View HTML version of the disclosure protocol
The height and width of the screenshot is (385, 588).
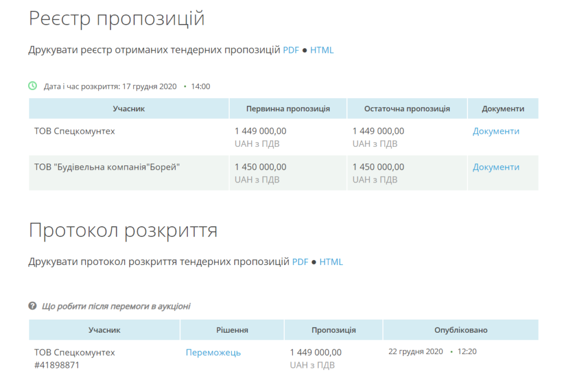[x=331, y=262]
